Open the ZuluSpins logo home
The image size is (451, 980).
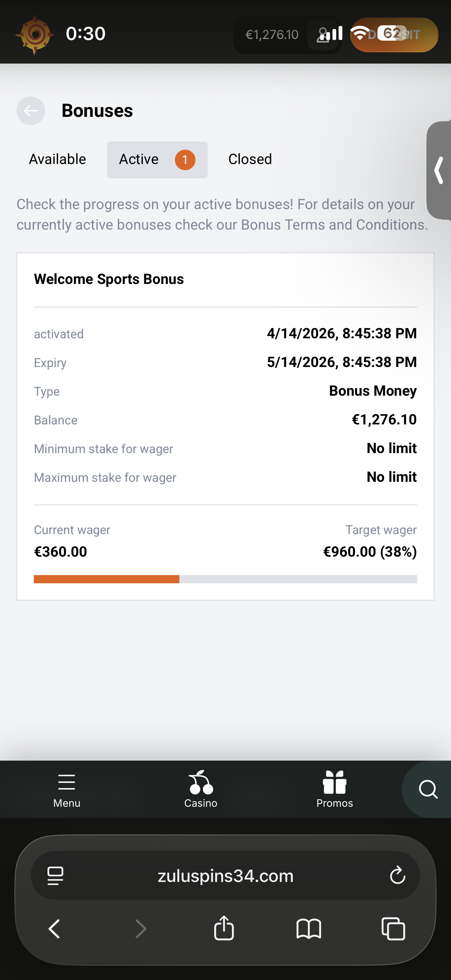pos(35,35)
